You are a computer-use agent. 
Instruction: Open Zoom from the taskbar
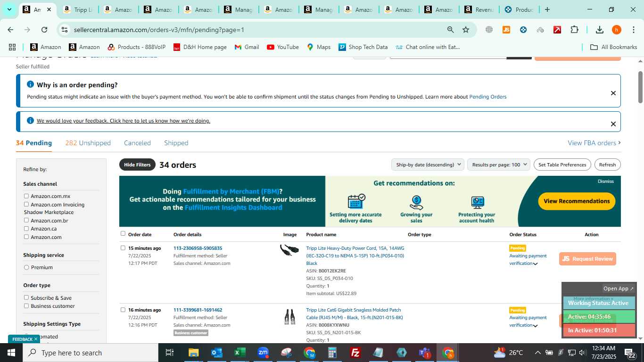click(x=263, y=353)
